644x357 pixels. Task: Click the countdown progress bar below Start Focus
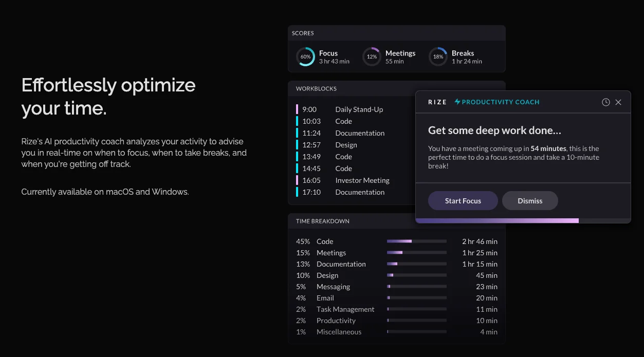click(x=514, y=220)
